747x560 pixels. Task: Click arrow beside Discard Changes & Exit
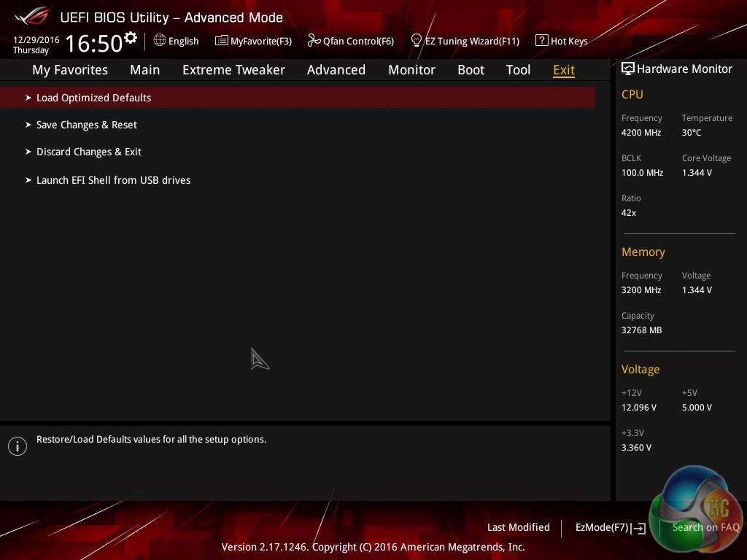[x=28, y=152]
